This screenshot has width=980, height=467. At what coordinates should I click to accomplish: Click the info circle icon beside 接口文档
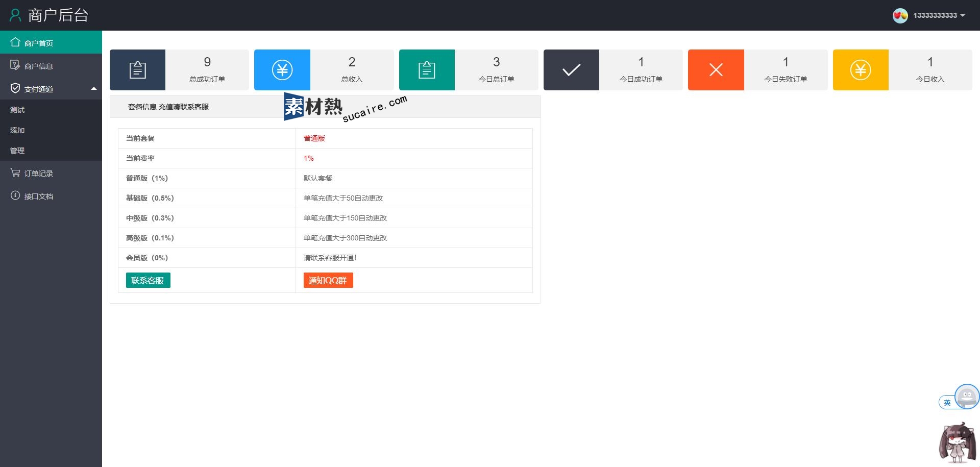tap(15, 195)
